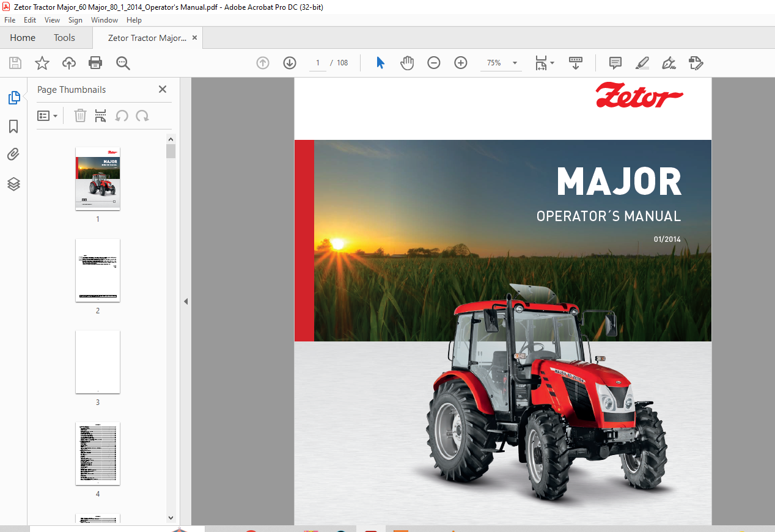Click the thumbnails scrollbar down arrow
Image resolution: width=775 pixels, height=532 pixels.
[x=171, y=517]
